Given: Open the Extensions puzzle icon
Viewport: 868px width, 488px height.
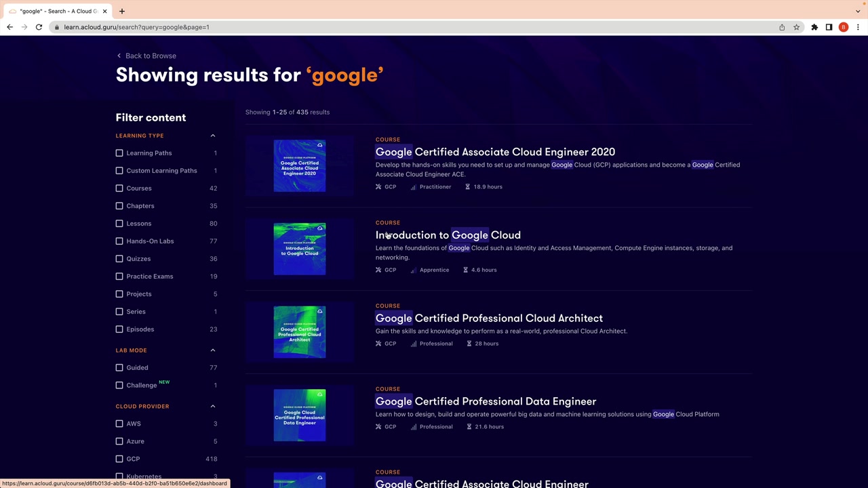Looking at the screenshot, I should [814, 27].
